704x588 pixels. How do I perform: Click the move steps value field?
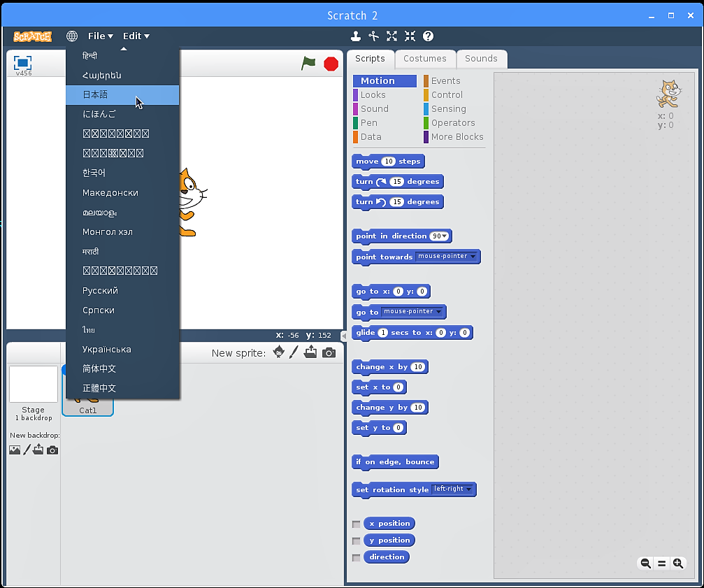tap(389, 161)
